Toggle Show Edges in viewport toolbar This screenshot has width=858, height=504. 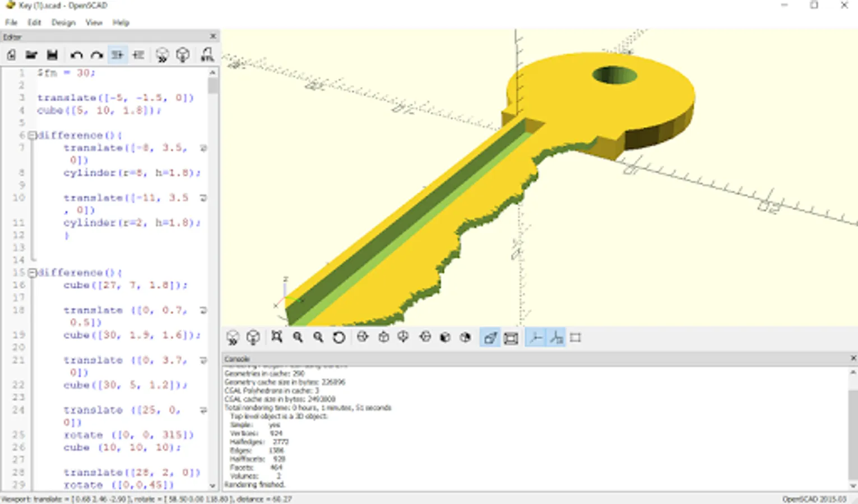(576, 337)
